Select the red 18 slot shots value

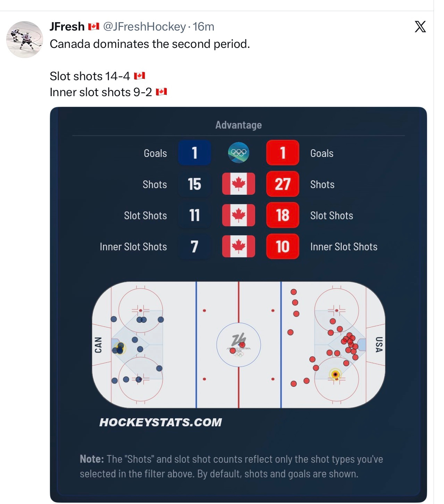click(283, 215)
